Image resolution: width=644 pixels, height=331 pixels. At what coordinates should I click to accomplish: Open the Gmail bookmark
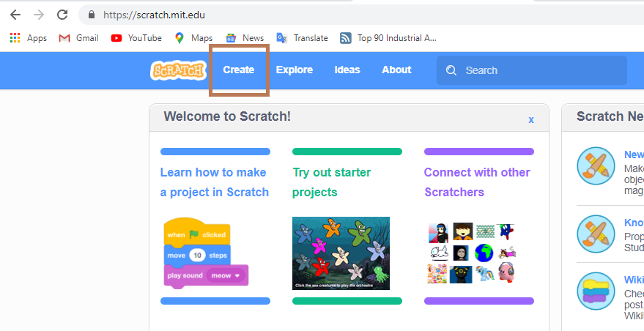[x=78, y=38]
